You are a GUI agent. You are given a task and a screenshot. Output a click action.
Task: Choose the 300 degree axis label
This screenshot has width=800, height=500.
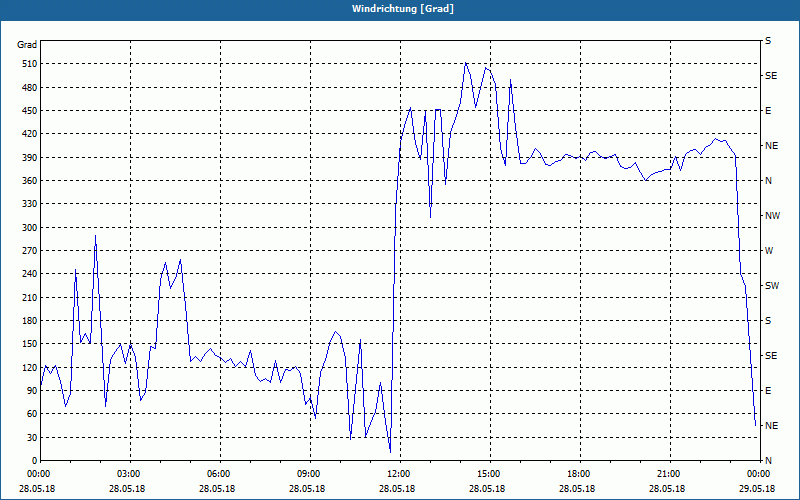29,228
